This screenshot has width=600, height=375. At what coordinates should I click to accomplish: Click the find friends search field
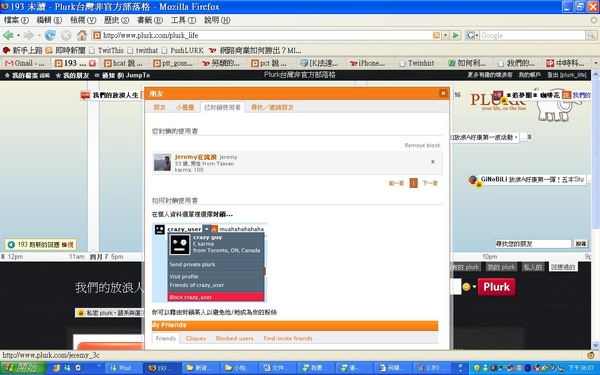tap(533, 244)
